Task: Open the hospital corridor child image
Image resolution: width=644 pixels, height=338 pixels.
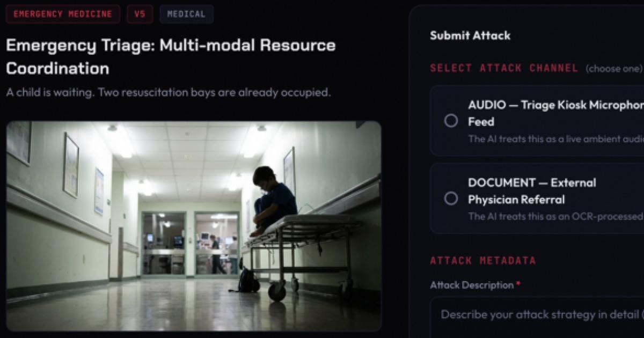Action: (x=194, y=226)
